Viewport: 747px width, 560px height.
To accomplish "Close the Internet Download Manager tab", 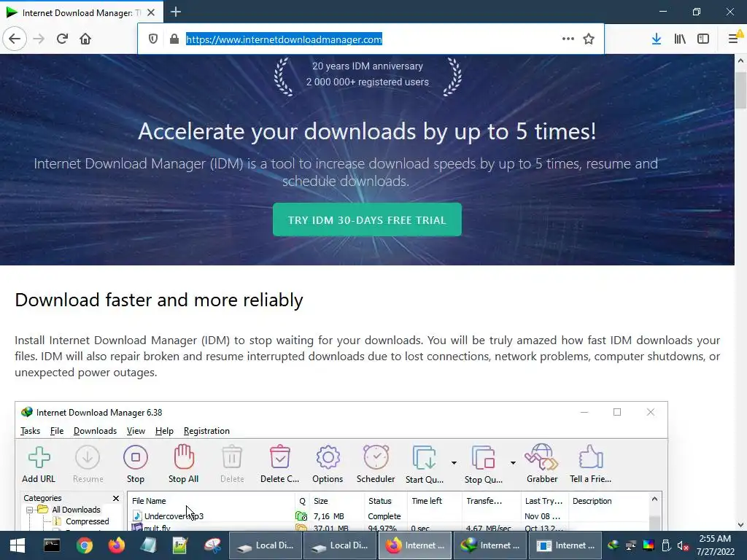I will pos(151,12).
